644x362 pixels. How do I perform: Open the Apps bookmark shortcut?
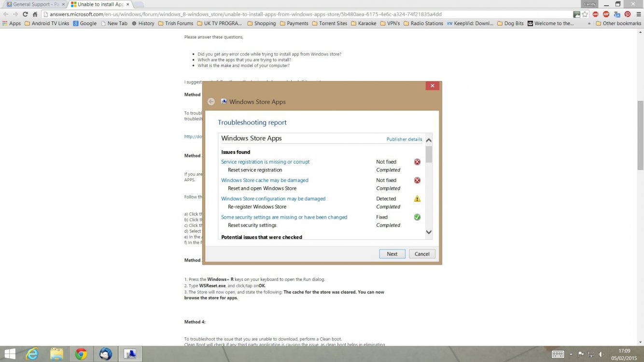(12, 23)
